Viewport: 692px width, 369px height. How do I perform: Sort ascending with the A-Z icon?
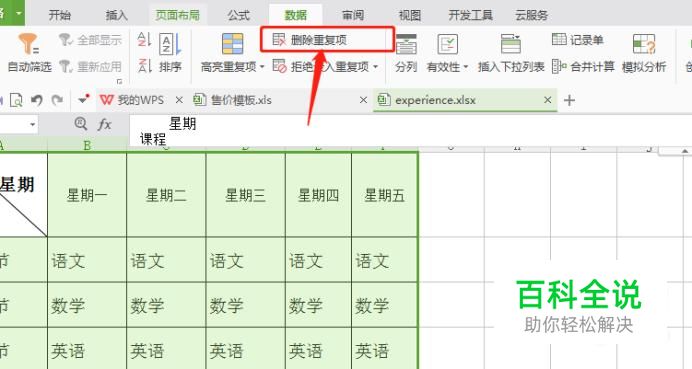(144, 39)
